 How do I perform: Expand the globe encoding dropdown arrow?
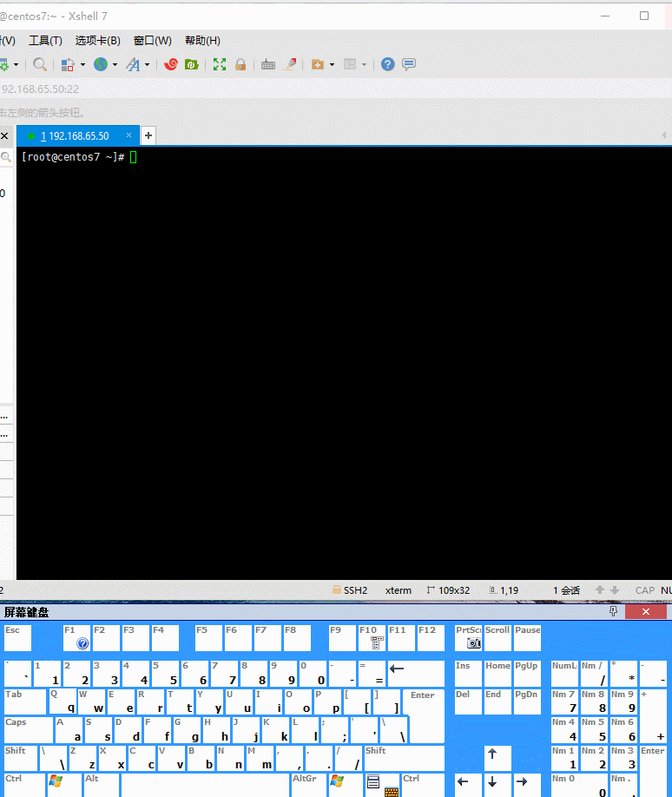(115, 64)
